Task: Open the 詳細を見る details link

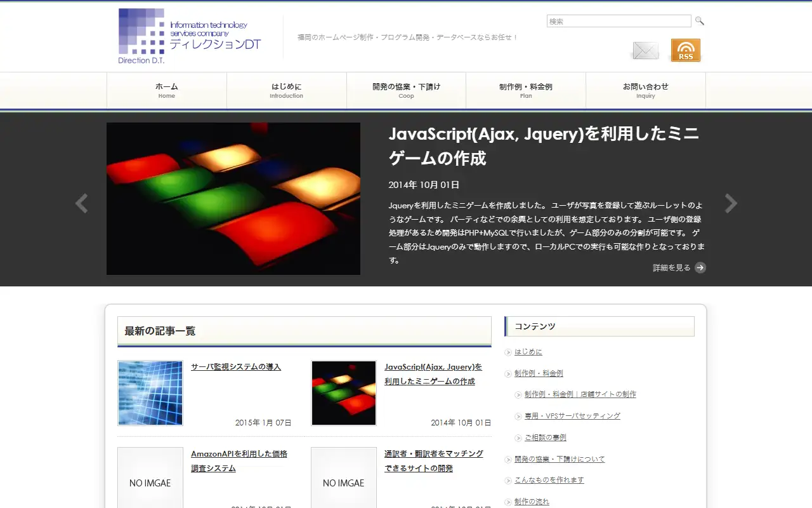Action: (672, 267)
